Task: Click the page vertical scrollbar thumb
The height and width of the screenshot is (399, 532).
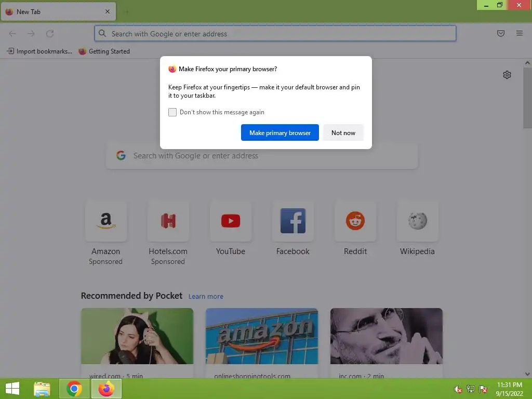Action: pyautogui.click(x=527, y=98)
